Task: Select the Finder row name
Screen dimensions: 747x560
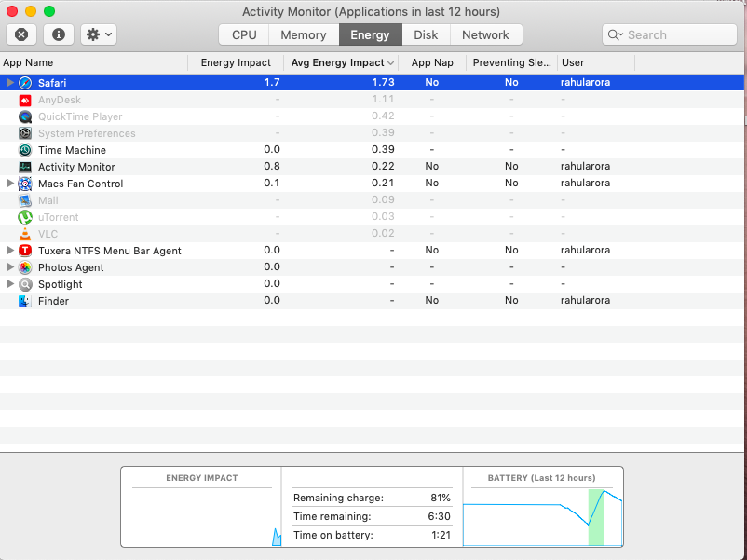Action: click(53, 301)
